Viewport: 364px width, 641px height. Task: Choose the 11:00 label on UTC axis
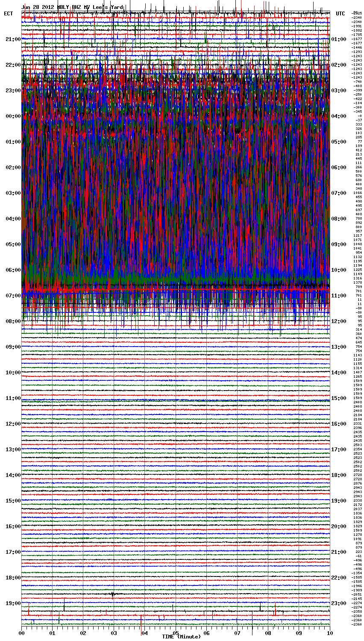tap(338, 296)
